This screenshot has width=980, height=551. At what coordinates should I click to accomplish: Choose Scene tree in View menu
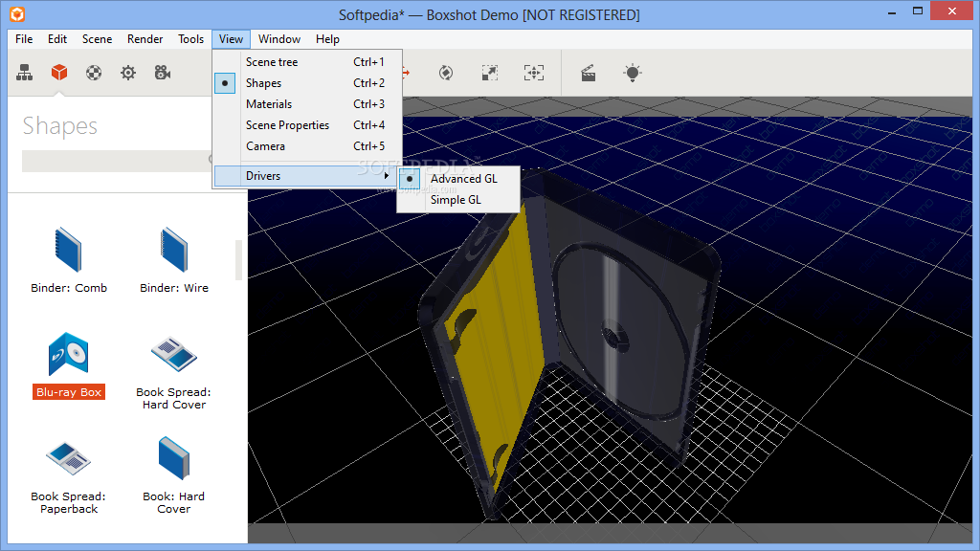[x=307, y=62]
